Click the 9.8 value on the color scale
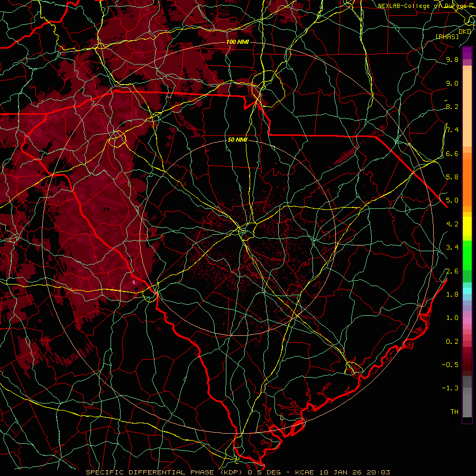Image resolution: width=476 pixels, height=476 pixels. click(x=452, y=59)
